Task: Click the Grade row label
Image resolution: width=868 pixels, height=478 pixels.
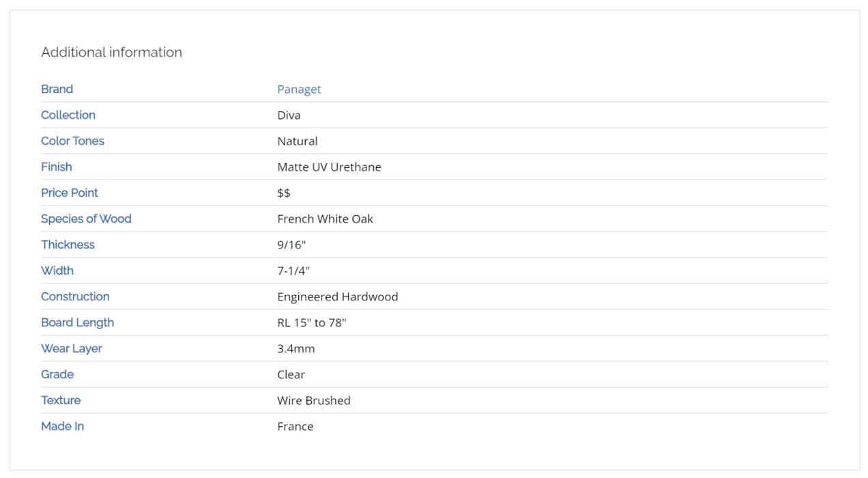Action: 57,375
